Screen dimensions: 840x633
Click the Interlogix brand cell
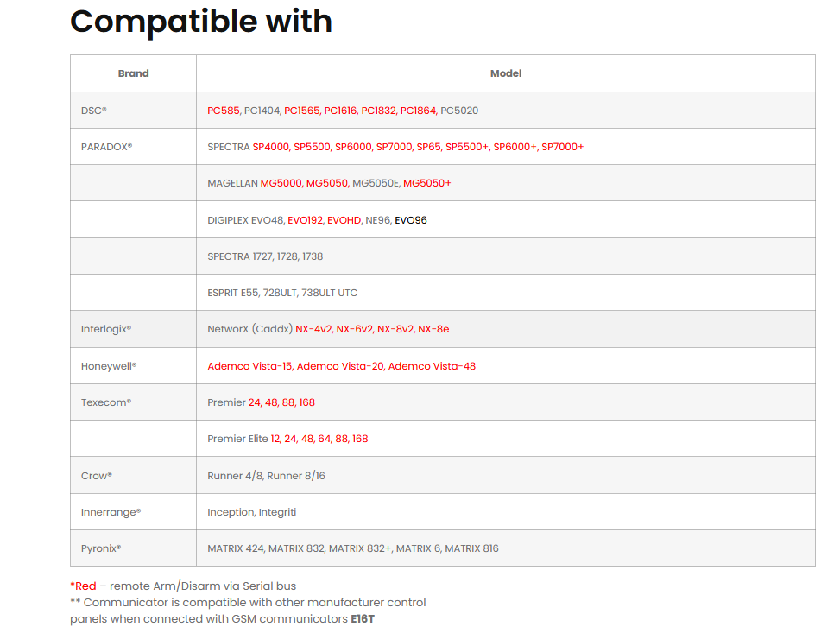[x=105, y=329]
